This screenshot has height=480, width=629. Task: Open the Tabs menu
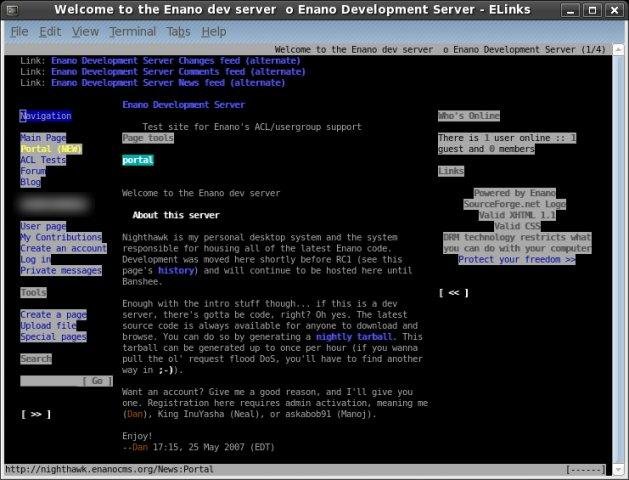point(179,31)
